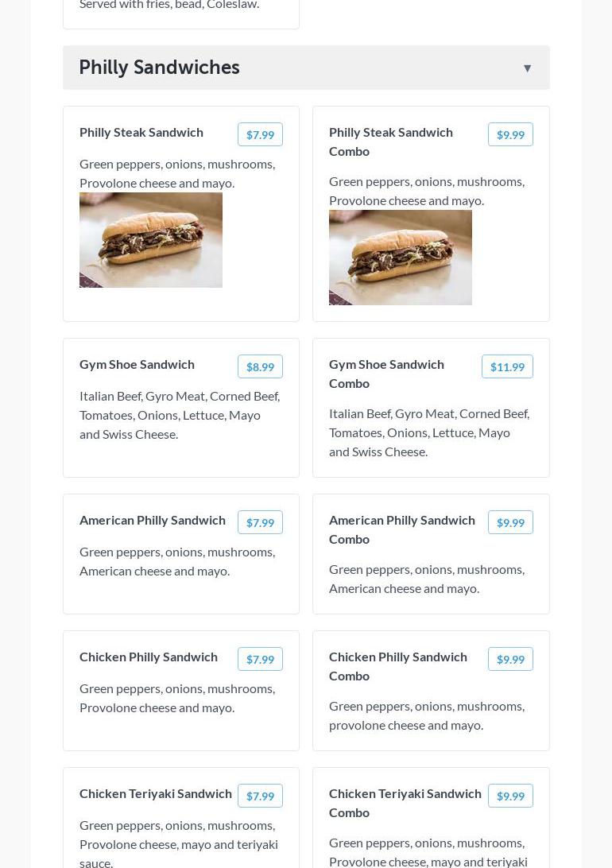
Task: Add the $7.99 Philly Steak Sandwich
Action: click(x=260, y=135)
